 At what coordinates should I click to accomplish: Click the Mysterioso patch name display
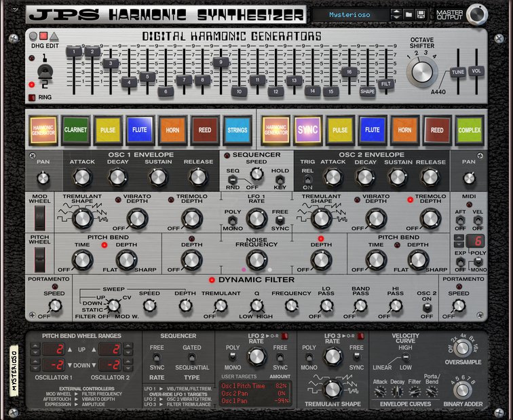click(349, 15)
